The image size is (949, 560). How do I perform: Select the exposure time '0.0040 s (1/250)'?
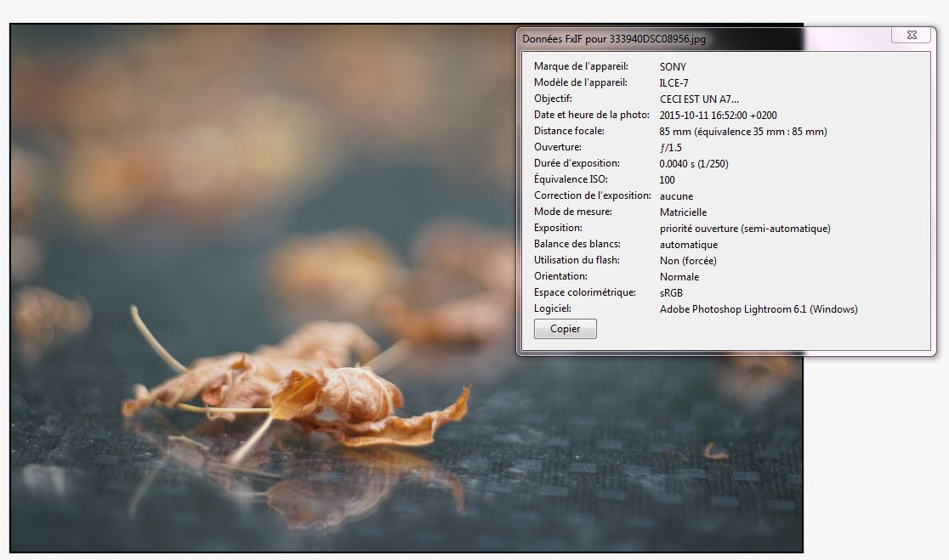(x=694, y=164)
